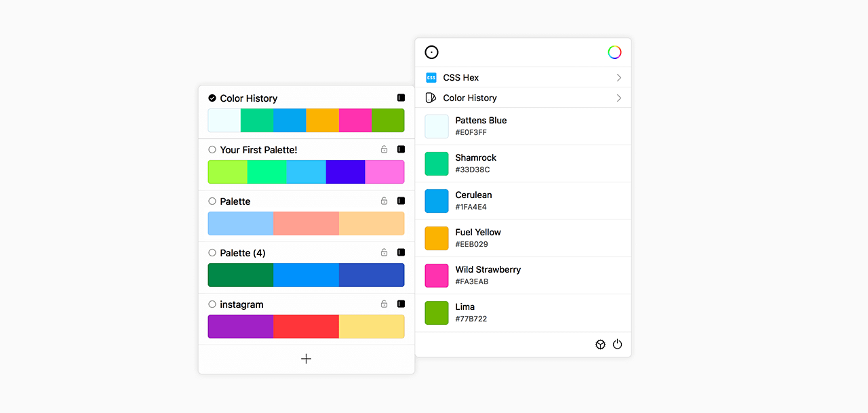Select Your First Palette! radio button
This screenshot has height=413, width=868.
coord(212,150)
